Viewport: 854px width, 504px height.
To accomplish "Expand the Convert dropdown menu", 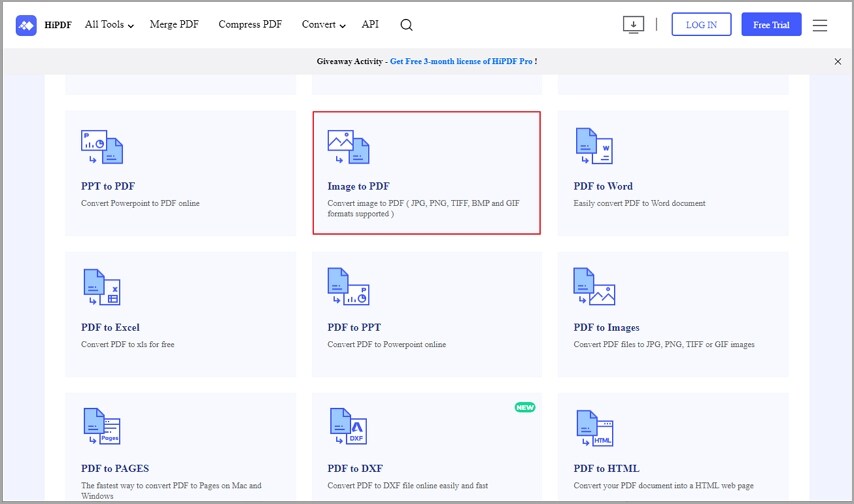I will coord(323,25).
